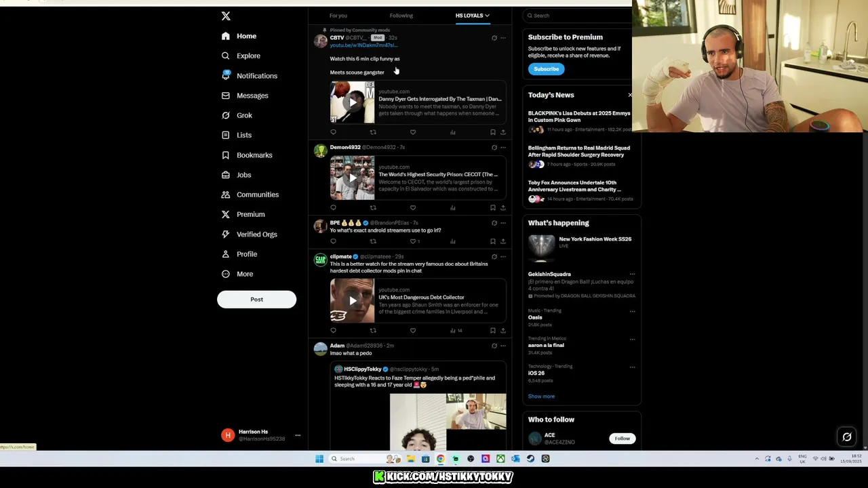Click Show more under trends
The width and height of the screenshot is (868, 488).
541,396
